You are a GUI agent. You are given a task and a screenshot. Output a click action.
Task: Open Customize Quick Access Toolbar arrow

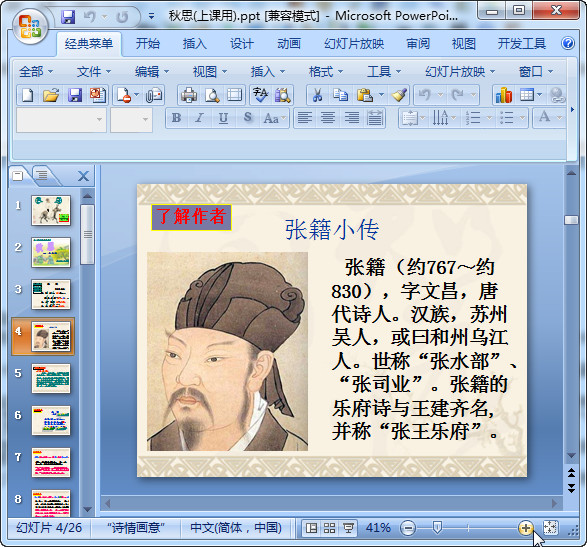point(151,16)
